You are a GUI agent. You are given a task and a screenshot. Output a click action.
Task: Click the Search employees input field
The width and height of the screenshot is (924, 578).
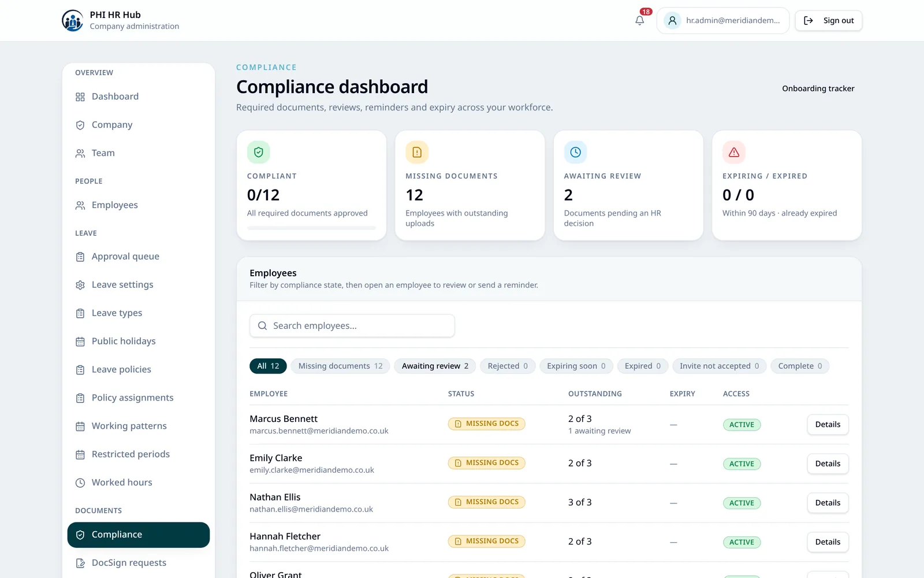pyautogui.click(x=352, y=326)
